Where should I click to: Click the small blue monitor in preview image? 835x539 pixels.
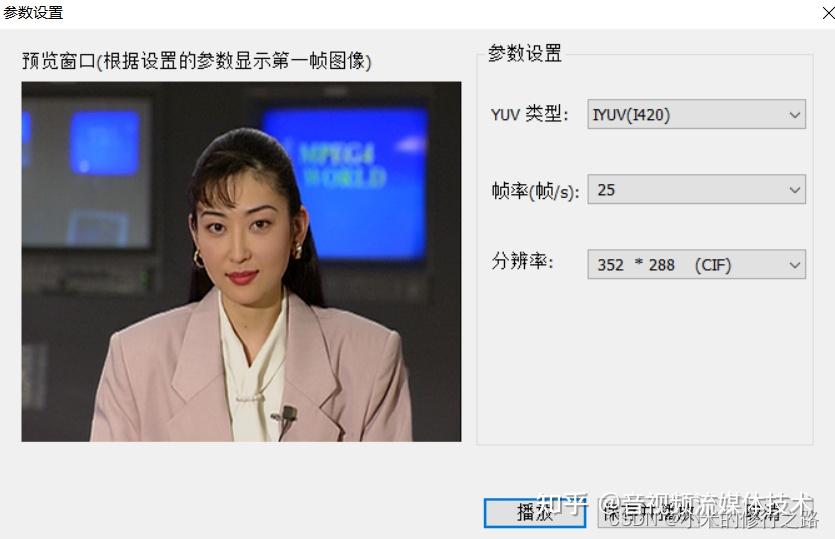point(105,143)
